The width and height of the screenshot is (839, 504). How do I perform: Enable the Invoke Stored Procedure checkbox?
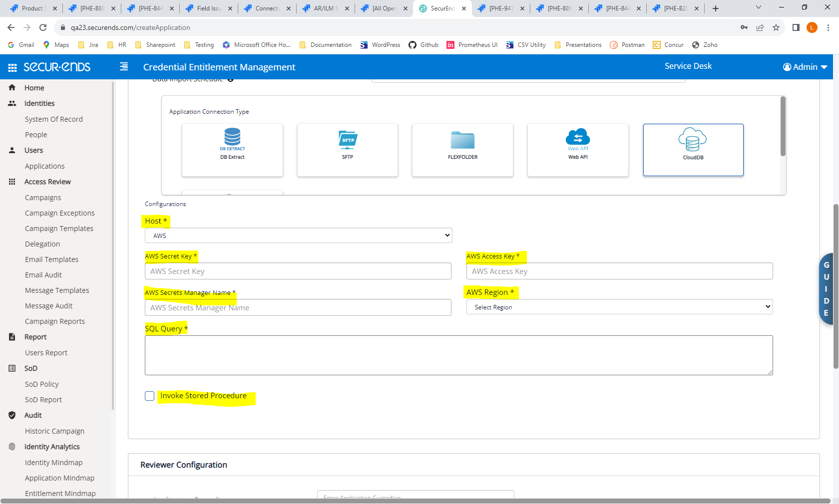coord(149,396)
